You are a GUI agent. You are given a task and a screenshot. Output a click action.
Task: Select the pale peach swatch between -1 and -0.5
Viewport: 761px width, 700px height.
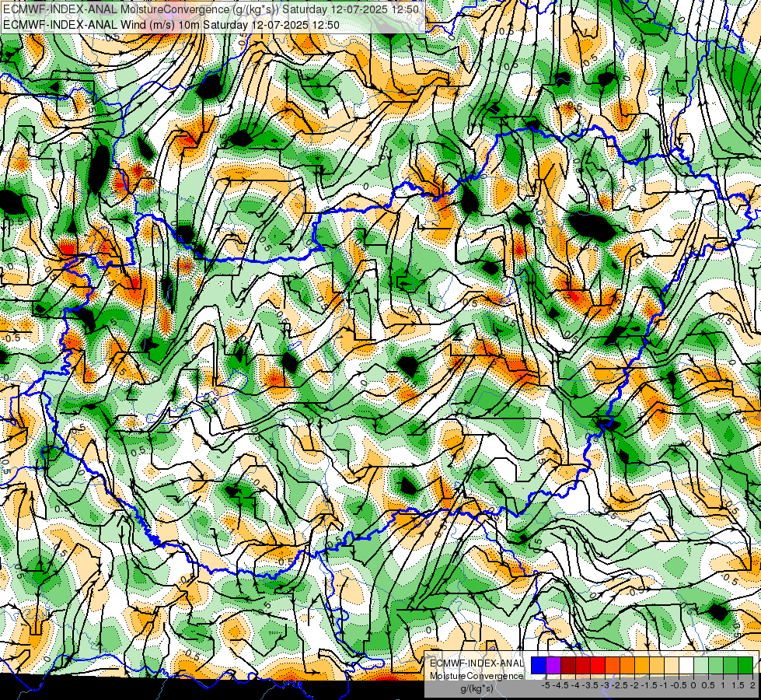point(672,665)
